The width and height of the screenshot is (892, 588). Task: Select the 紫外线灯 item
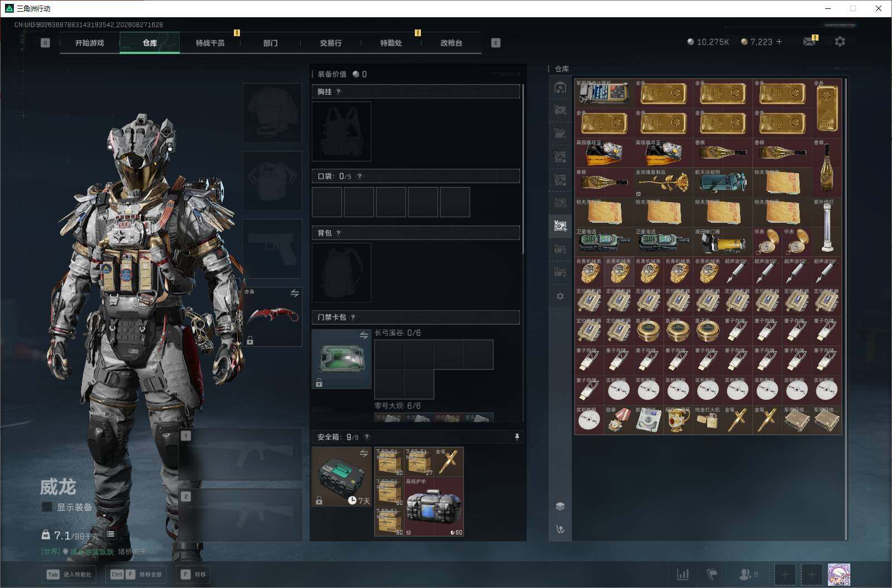[827, 227]
